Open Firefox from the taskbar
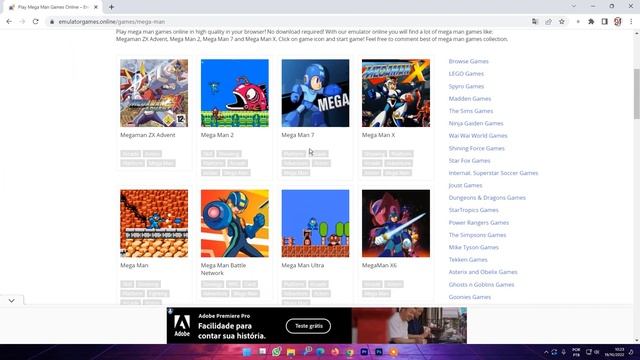Image resolution: width=640 pixels, height=360 pixels. coord(335,352)
